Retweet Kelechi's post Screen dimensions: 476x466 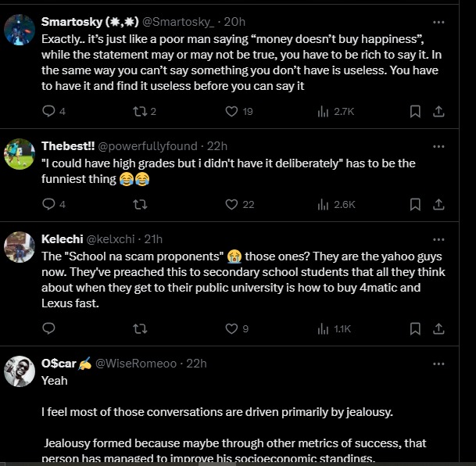140,329
